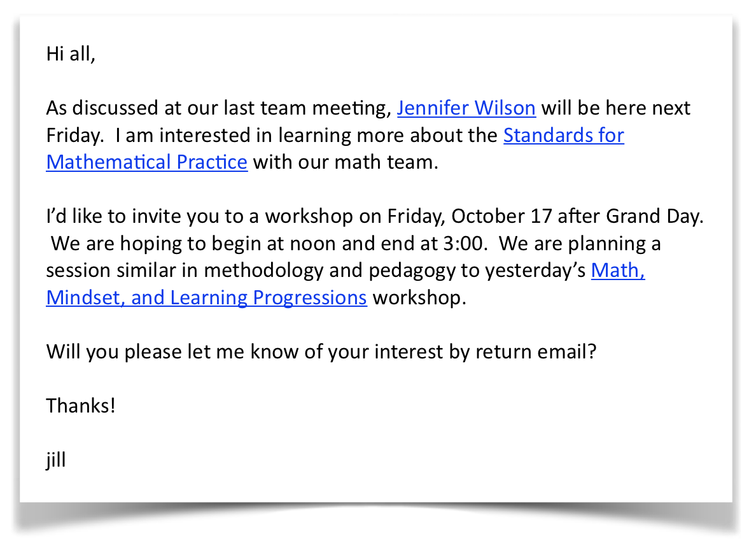Open the Jennifer Wilson link

tap(466, 108)
